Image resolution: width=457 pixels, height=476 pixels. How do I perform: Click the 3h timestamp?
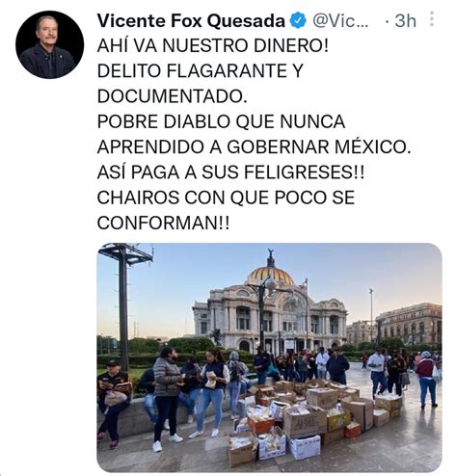(405, 21)
